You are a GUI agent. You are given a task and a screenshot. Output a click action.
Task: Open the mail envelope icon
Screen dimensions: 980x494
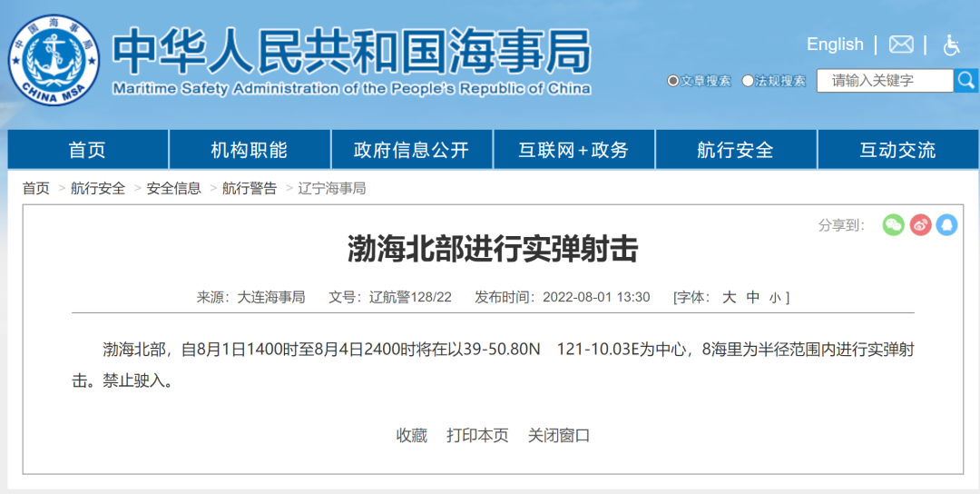click(900, 44)
